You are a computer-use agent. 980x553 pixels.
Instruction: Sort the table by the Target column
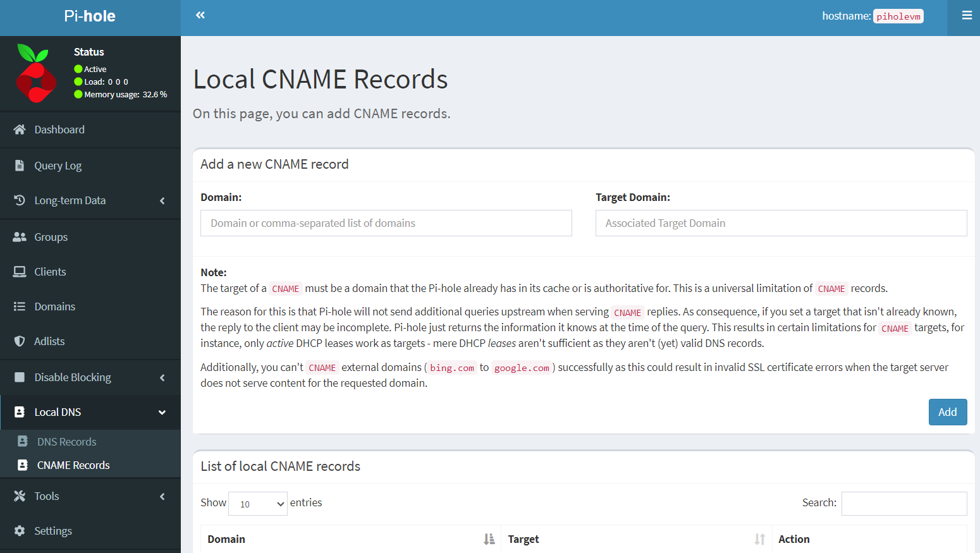(759, 539)
